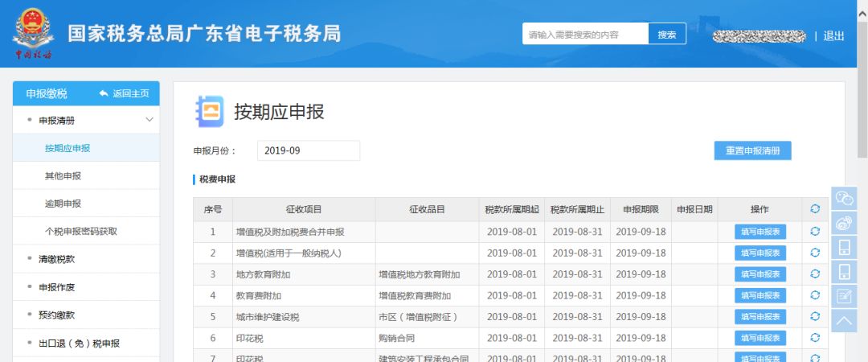Expand 清缴税款 in the sidebar
This screenshot has height=362, width=868.
56,259
